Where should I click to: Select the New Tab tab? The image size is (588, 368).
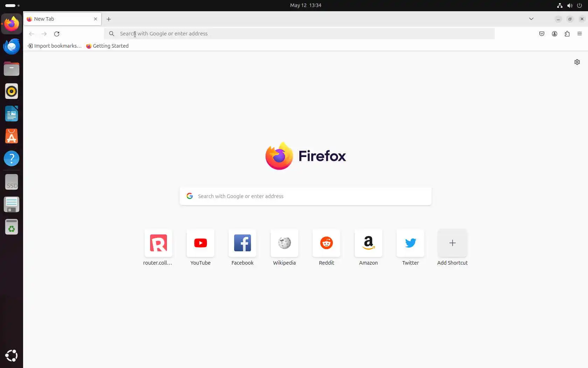click(x=63, y=19)
